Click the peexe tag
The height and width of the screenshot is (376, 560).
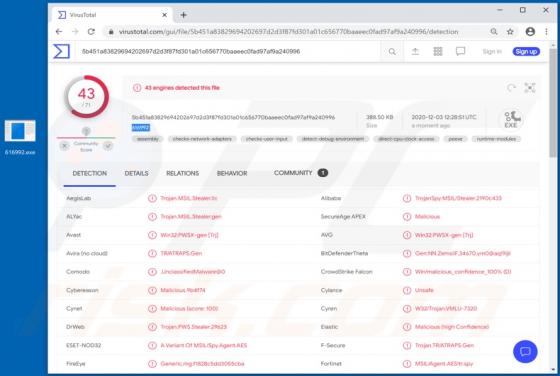(x=455, y=139)
